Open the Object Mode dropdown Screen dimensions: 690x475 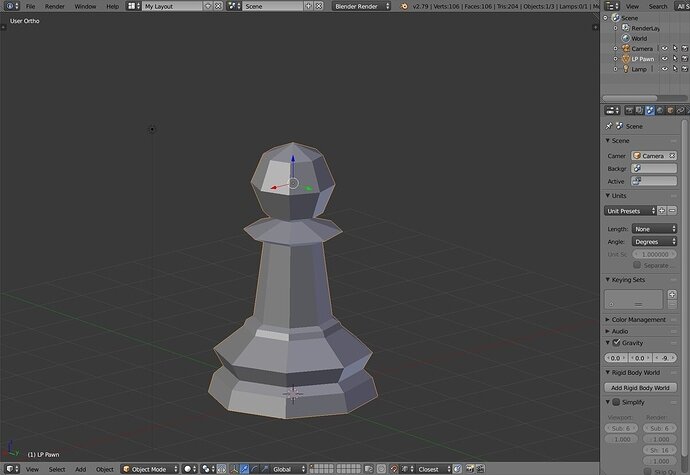point(150,469)
